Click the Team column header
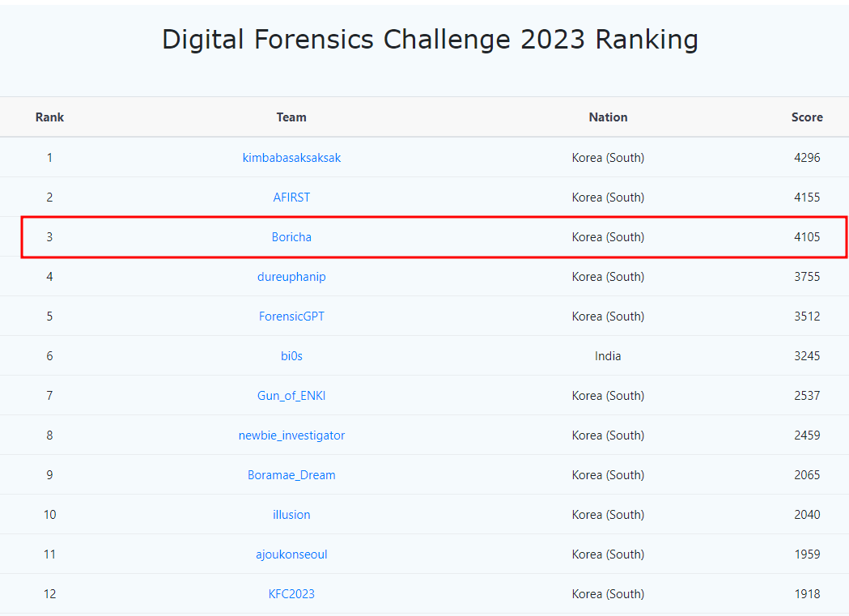The width and height of the screenshot is (849, 616). point(291,117)
